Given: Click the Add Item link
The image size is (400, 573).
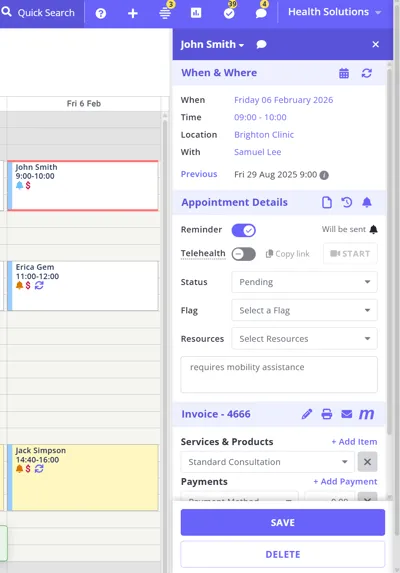Looking at the screenshot, I should coord(354,442).
